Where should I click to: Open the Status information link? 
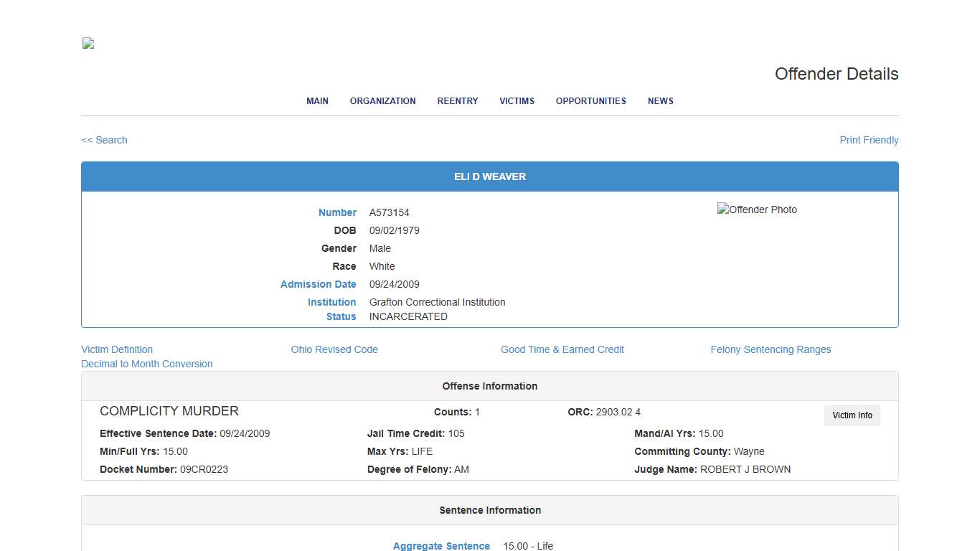click(340, 316)
